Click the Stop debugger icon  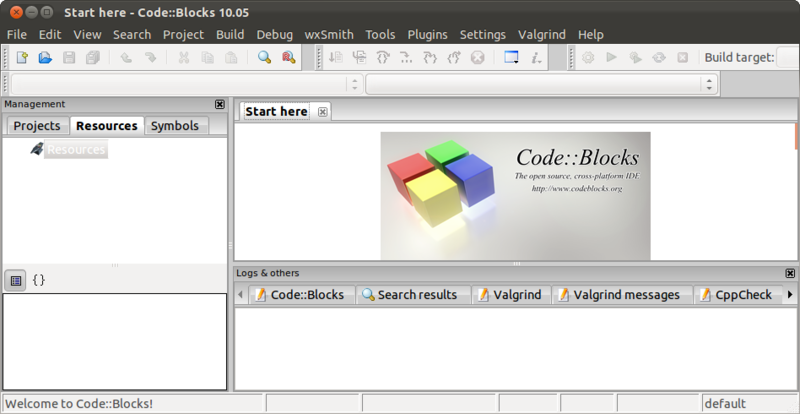click(x=477, y=57)
